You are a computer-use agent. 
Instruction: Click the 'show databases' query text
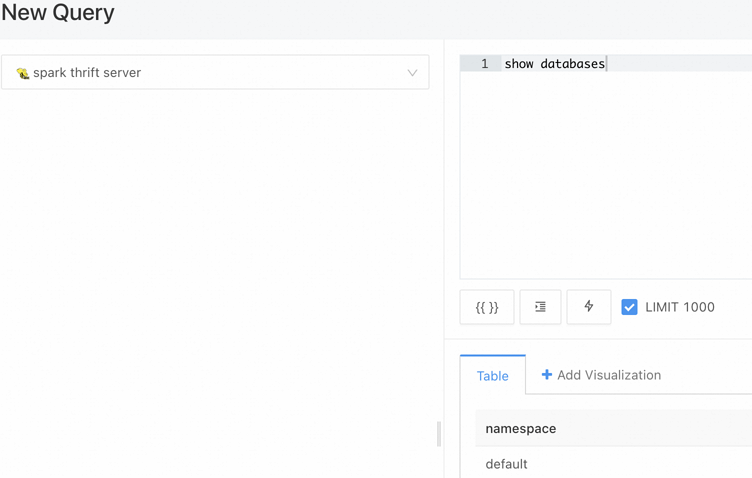554,64
